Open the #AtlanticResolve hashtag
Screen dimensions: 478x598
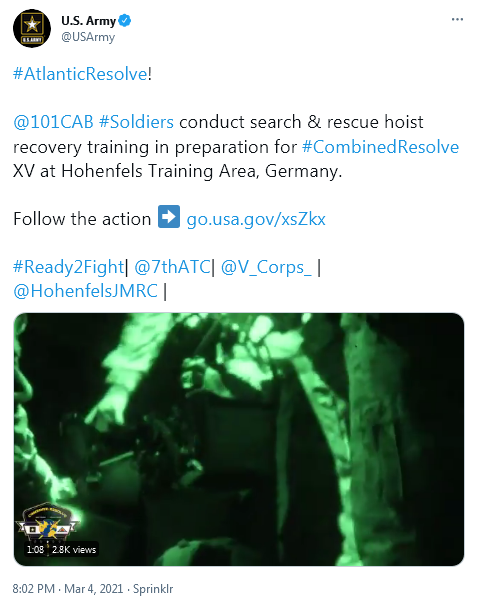tap(80, 74)
